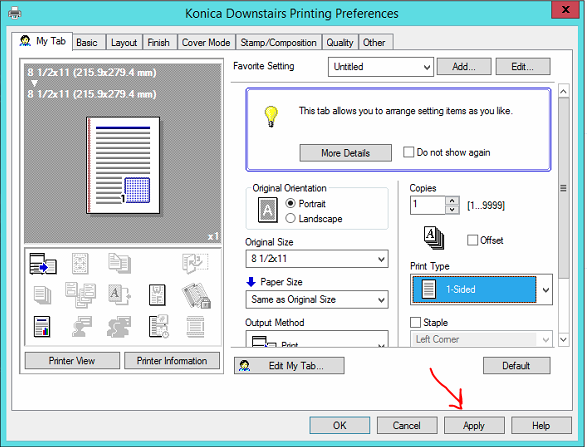The height and width of the screenshot is (447, 587).
Task: Click the Apply button
Action: (x=474, y=426)
